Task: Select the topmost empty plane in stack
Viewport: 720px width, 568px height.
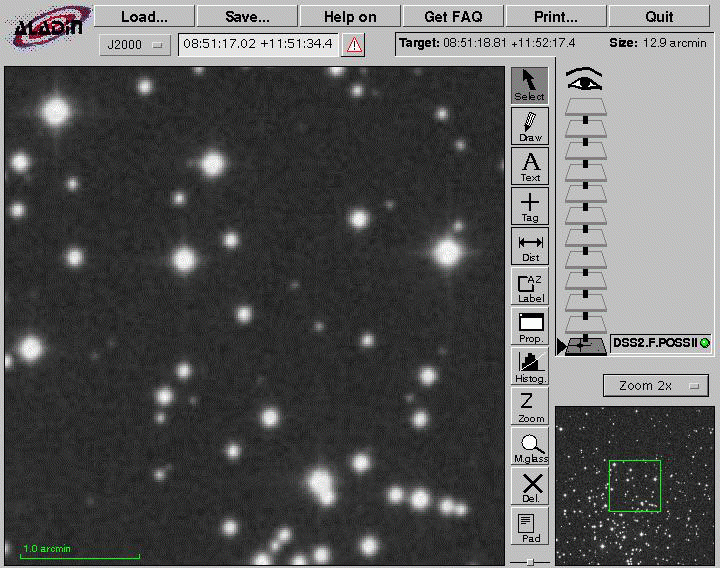Action: 585,107
